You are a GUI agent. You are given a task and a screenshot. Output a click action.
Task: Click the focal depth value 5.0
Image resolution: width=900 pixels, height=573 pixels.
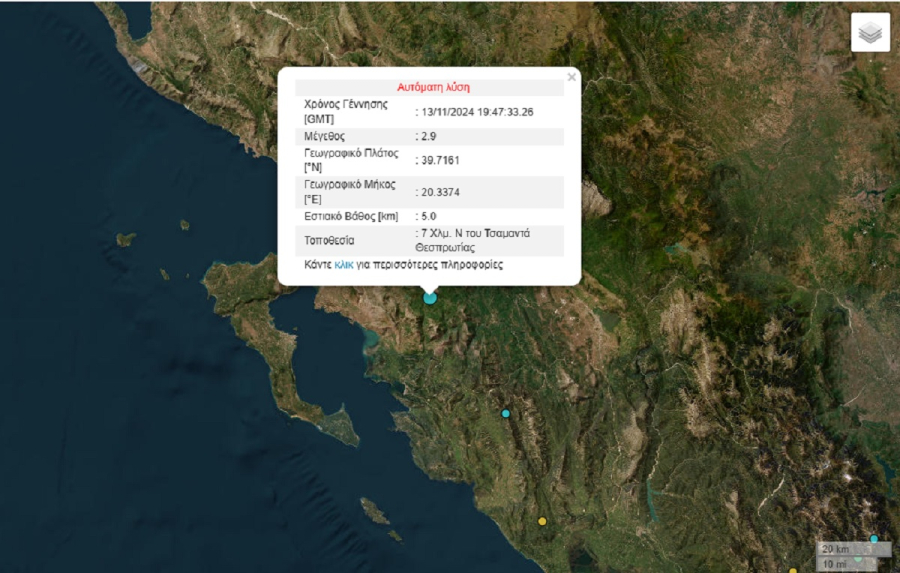429,216
